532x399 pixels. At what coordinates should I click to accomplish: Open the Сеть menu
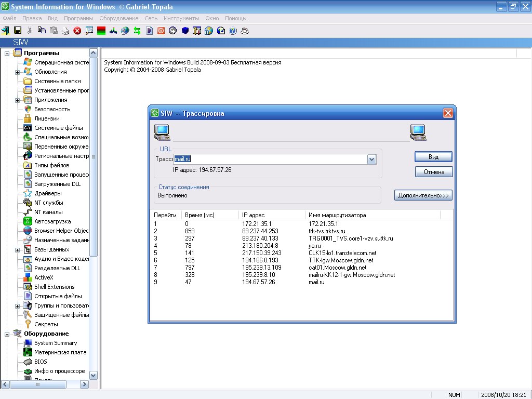[151, 18]
